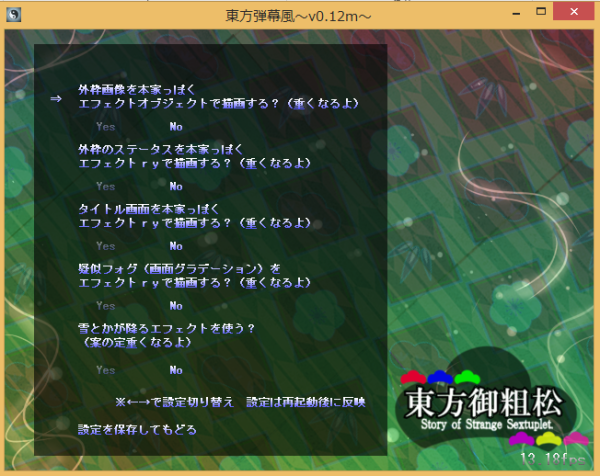Image resolution: width=600 pixels, height=476 pixels.
Task: Maximize the 東方弾幕風 window
Action: pyautogui.click(x=541, y=12)
